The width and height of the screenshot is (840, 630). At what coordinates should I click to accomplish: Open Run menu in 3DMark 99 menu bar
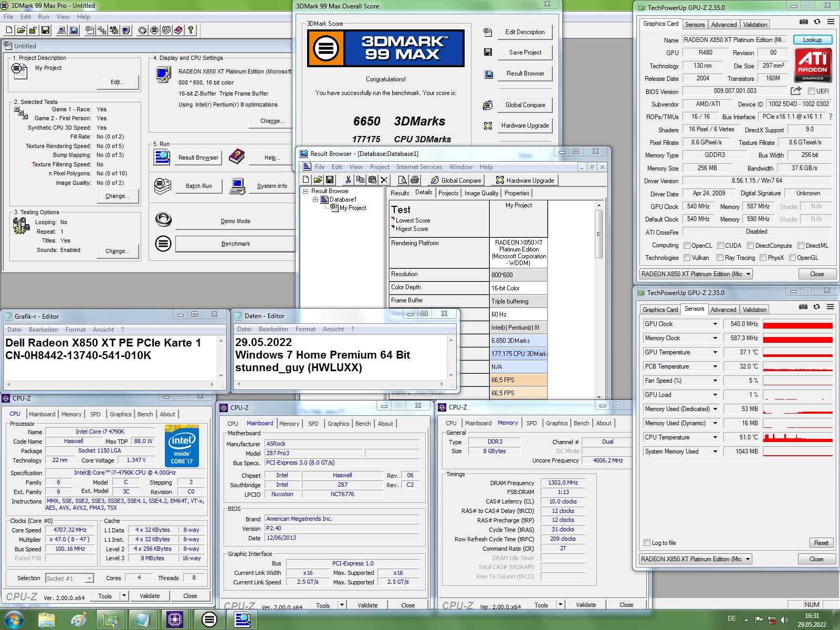click(x=44, y=17)
